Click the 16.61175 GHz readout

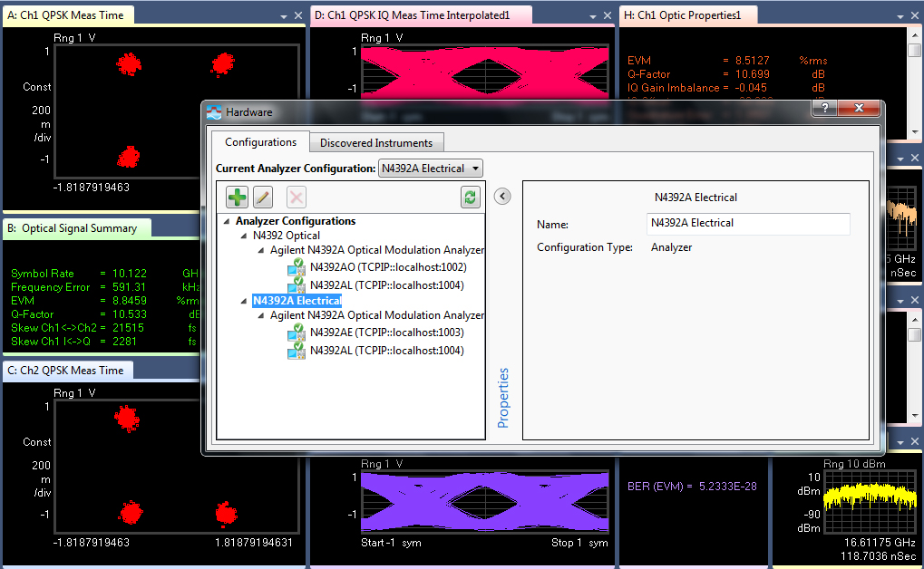pos(880,543)
